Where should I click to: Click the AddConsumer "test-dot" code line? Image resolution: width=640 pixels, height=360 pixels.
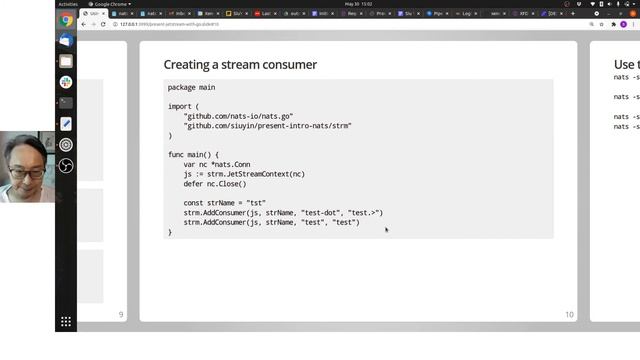(283, 213)
